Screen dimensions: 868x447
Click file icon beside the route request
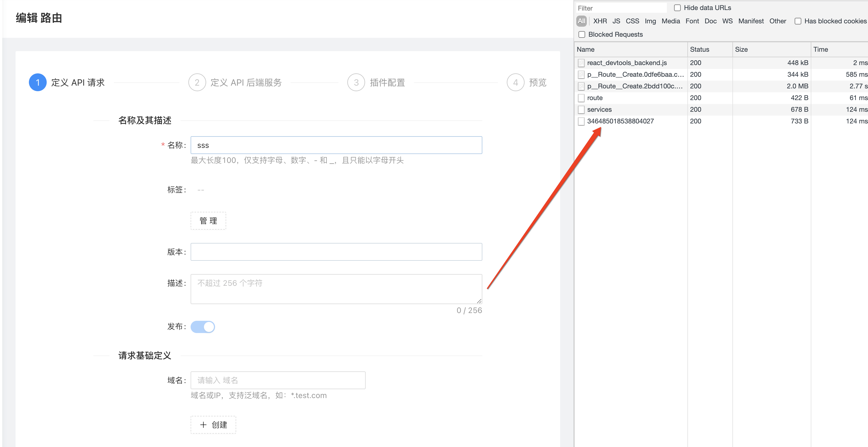coord(581,98)
